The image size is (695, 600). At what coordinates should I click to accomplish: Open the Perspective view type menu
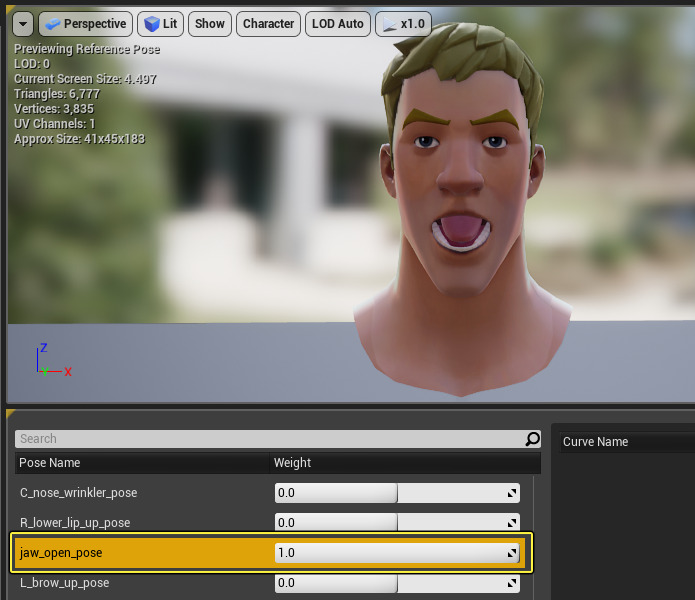click(85, 24)
